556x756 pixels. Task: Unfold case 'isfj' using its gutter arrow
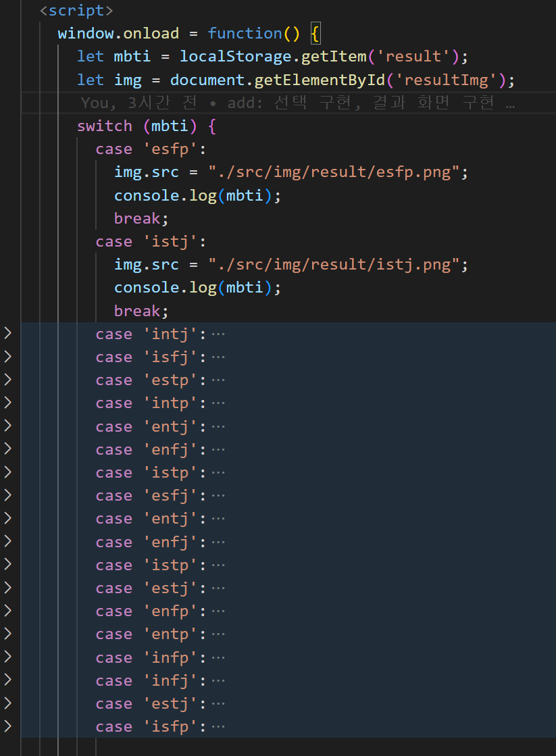(x=7, y=356)
